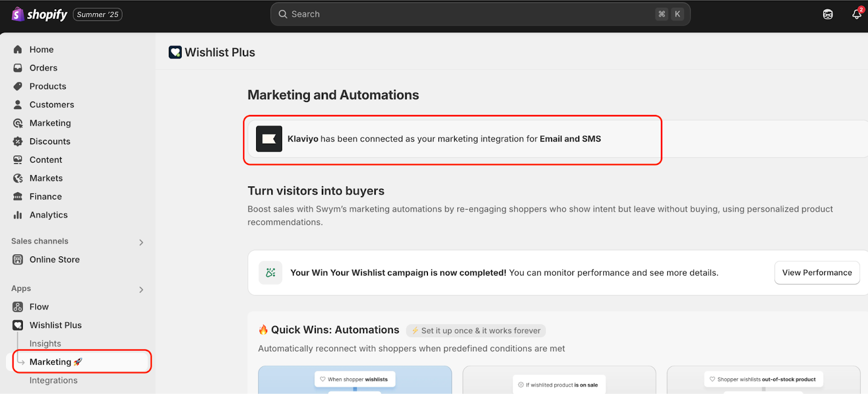Click the Set it up once badge
Image resolution: width=868 pixels, height=394 pixels.
(476, 331)
